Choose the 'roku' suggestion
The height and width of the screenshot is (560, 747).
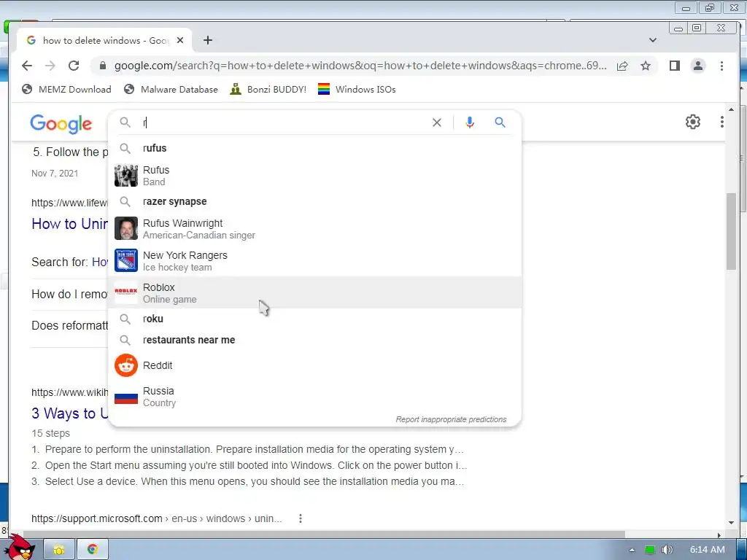tap(315, 319)
